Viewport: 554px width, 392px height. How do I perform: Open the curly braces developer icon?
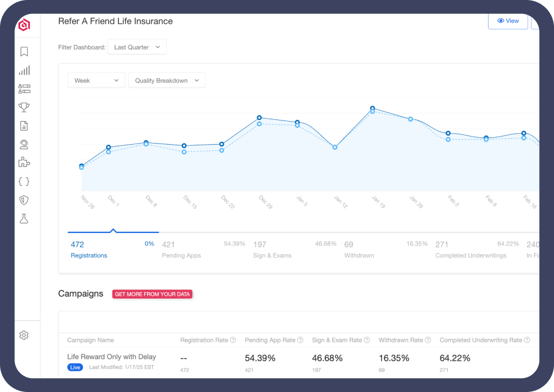(24, 182)
